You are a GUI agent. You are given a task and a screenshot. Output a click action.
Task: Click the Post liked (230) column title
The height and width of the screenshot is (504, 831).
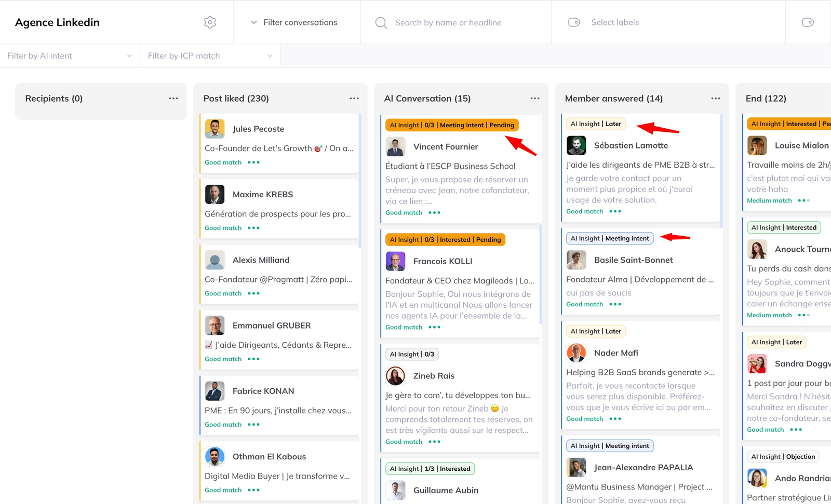pos(236,99)
